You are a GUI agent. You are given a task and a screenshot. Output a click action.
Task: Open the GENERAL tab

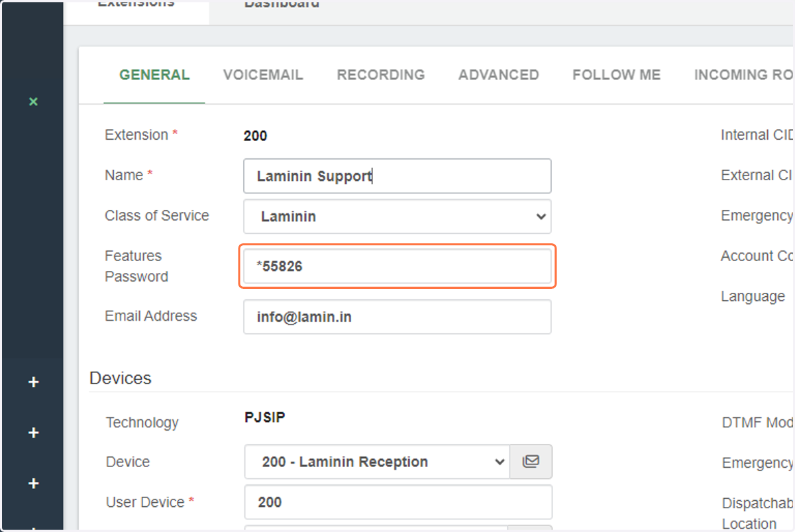pos(154,75)
